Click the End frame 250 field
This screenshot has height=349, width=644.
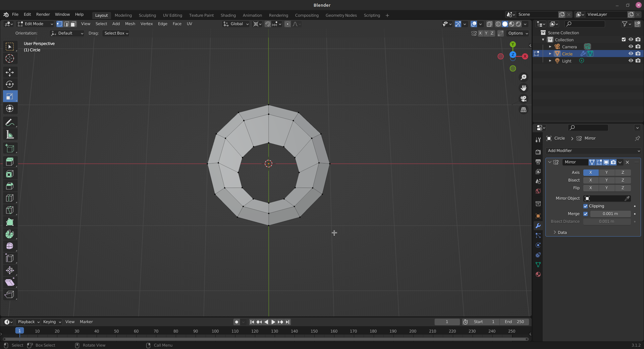point(514,322)
